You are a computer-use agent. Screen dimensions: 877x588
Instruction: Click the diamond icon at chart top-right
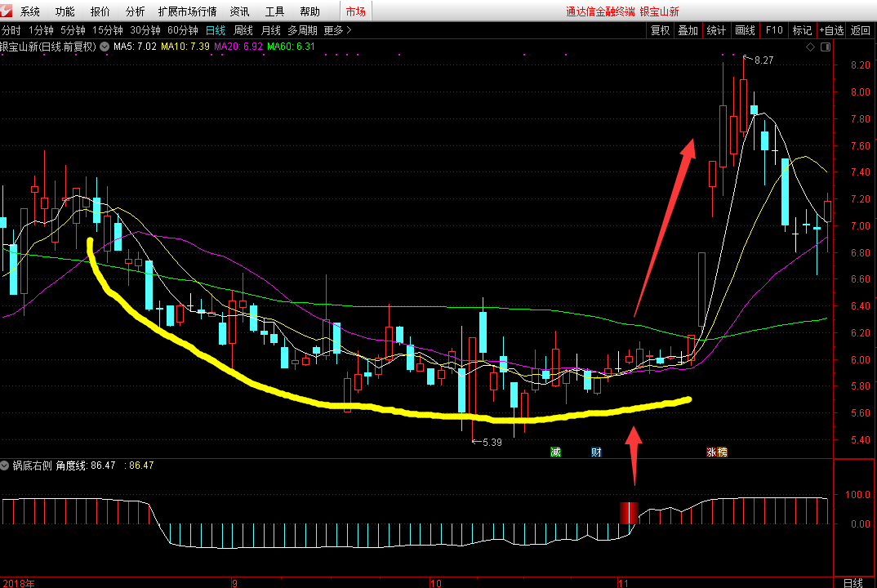click(x=810, y=47)
